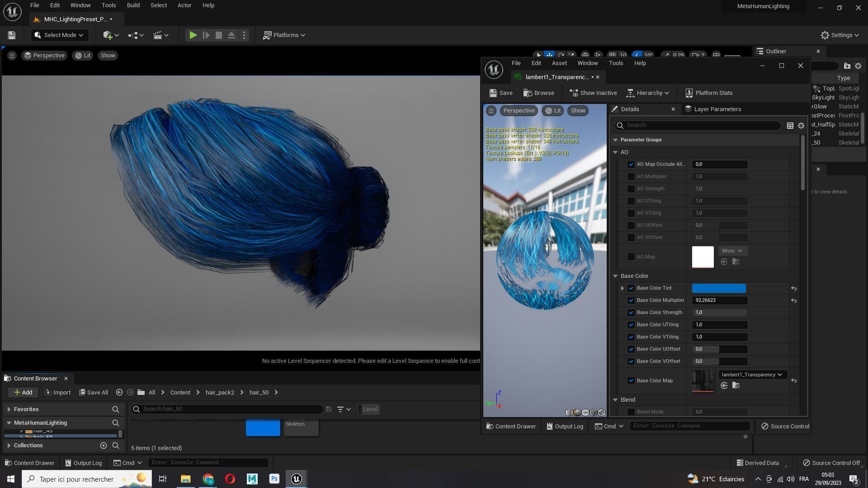Expand the Favorites section
Image resolution: width=868 pixels, height=488 pixels.
[9, 409]
